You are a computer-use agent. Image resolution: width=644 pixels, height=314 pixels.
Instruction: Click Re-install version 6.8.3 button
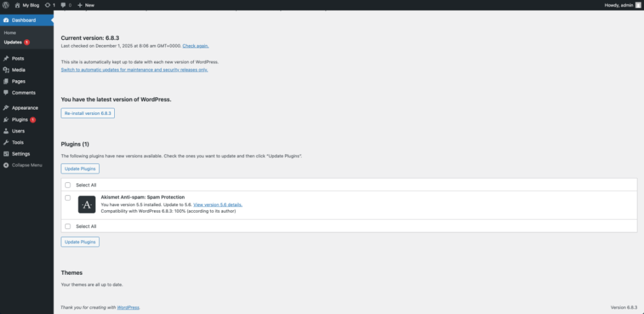pyautogui.click(x=88, y=113)
